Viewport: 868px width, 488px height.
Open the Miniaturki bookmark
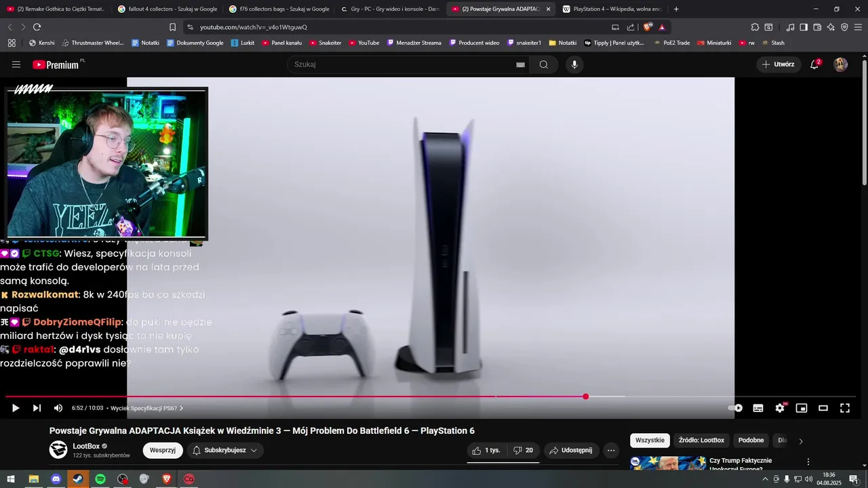(x=714, y=43)
